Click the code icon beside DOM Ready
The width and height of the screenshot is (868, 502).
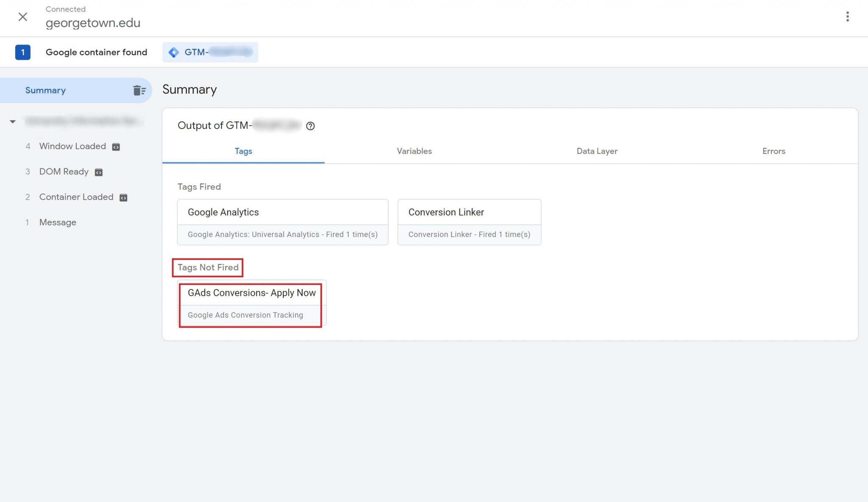coord(98,172)
